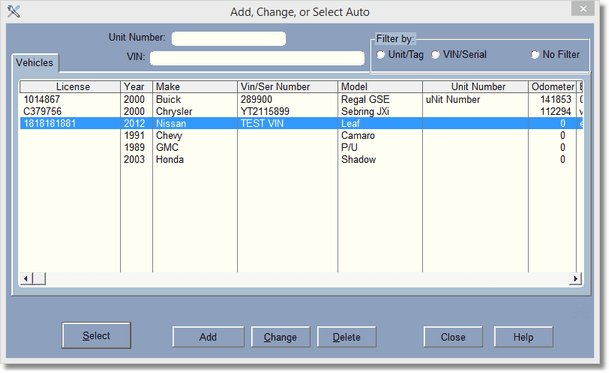
Task: Click the right arrow of horizontal scrollbar
Action: 575,279
